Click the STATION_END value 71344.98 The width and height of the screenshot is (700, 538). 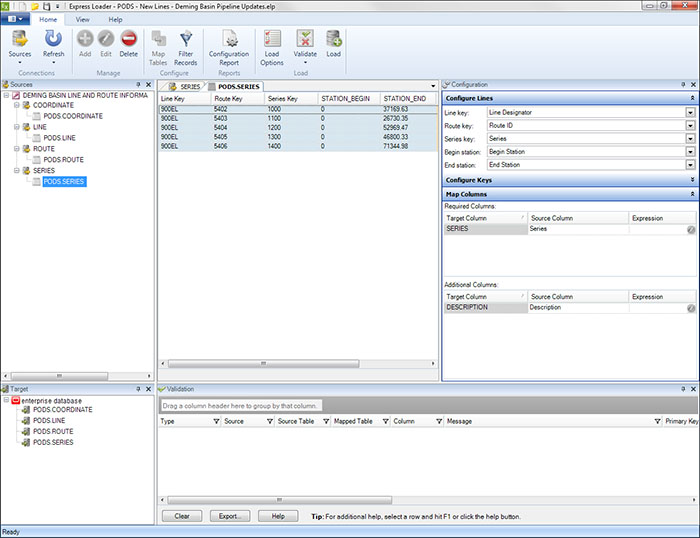click(x=395, y=146)
